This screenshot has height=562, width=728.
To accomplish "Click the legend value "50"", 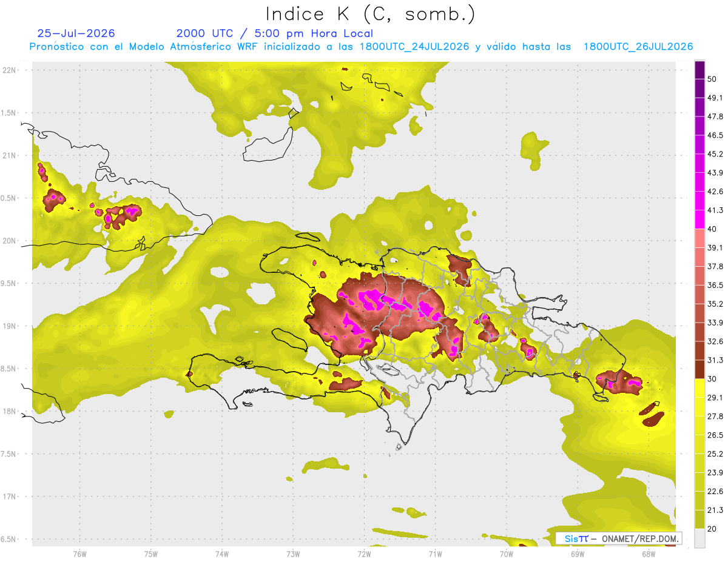I will coord(712,79).
